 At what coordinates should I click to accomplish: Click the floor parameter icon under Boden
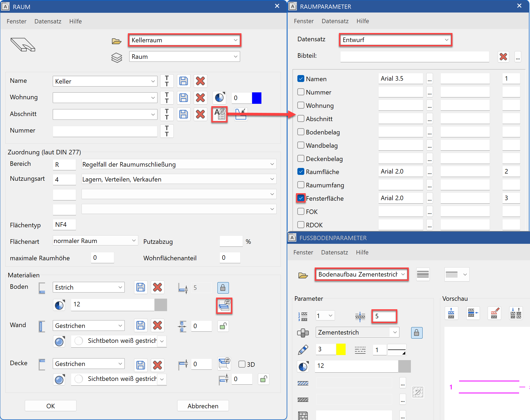(224, 306)
